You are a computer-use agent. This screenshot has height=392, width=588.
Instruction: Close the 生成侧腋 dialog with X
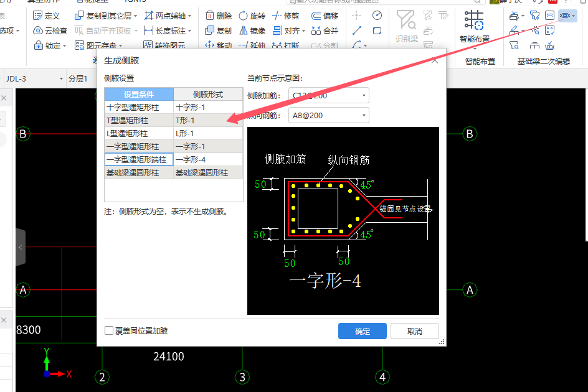tap(435, 60)
